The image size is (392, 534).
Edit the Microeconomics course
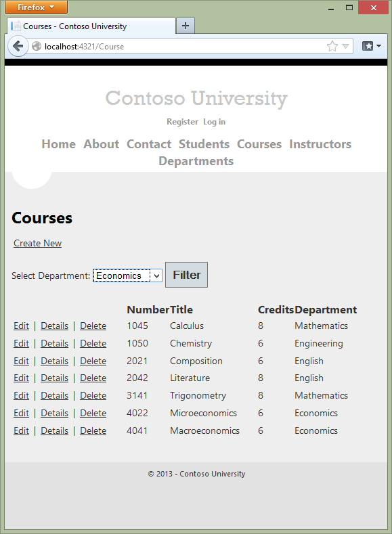pos(21,413)
